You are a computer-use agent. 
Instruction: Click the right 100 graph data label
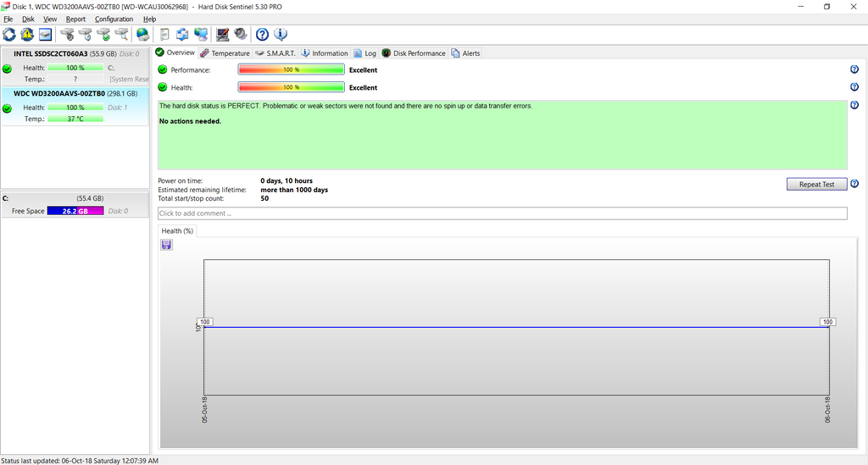tap(827, 322)
